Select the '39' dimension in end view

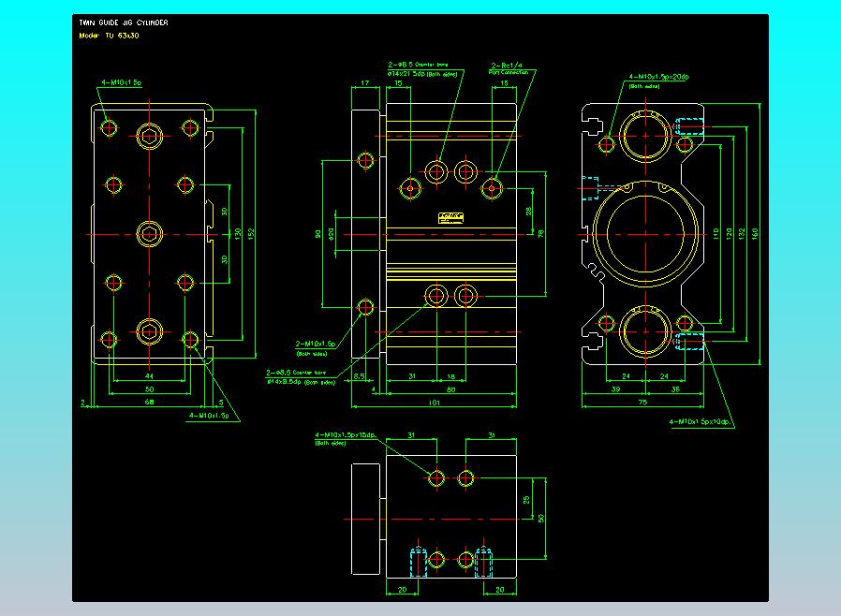click(615, 389)
